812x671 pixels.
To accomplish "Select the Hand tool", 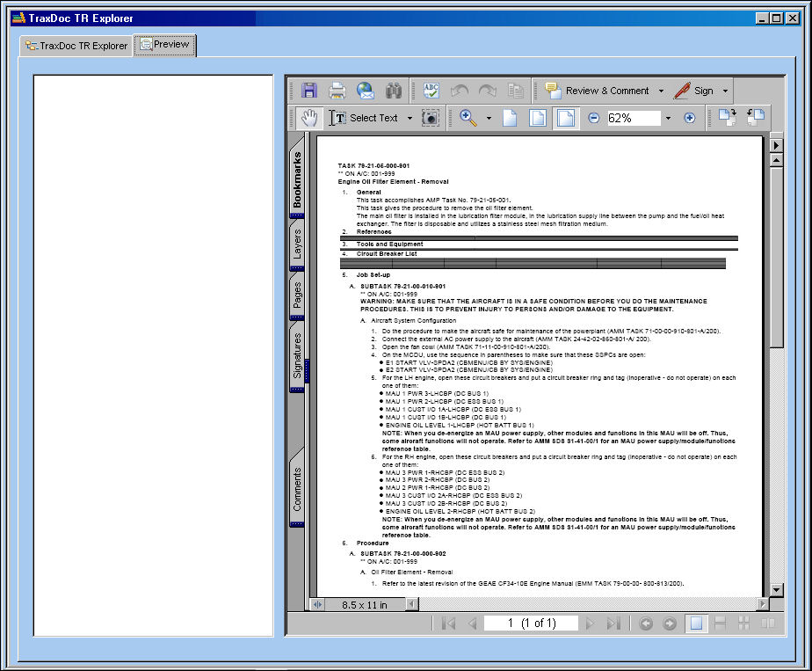I will (309, 118).
